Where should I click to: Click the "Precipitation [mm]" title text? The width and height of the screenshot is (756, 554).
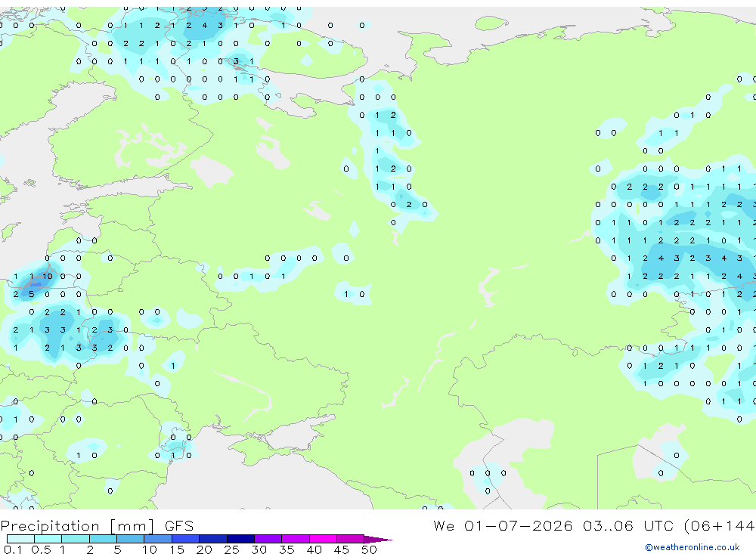77,526
